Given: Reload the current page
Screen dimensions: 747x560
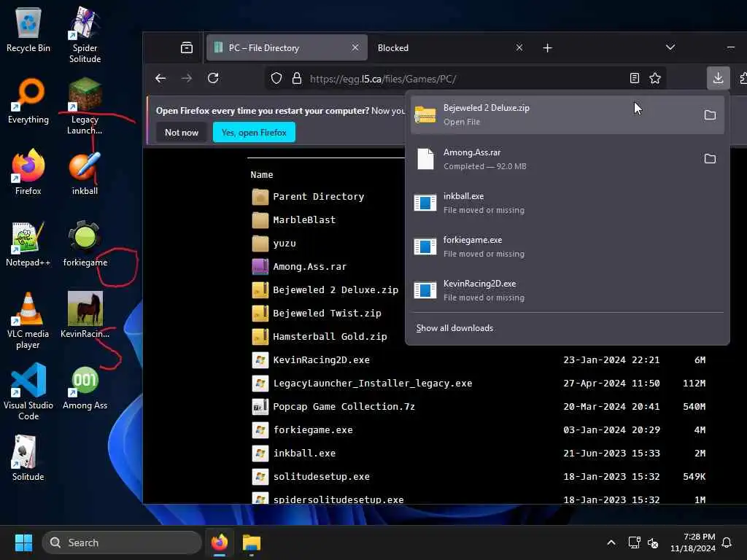Looking at the screenshot, I should [213, 78].
